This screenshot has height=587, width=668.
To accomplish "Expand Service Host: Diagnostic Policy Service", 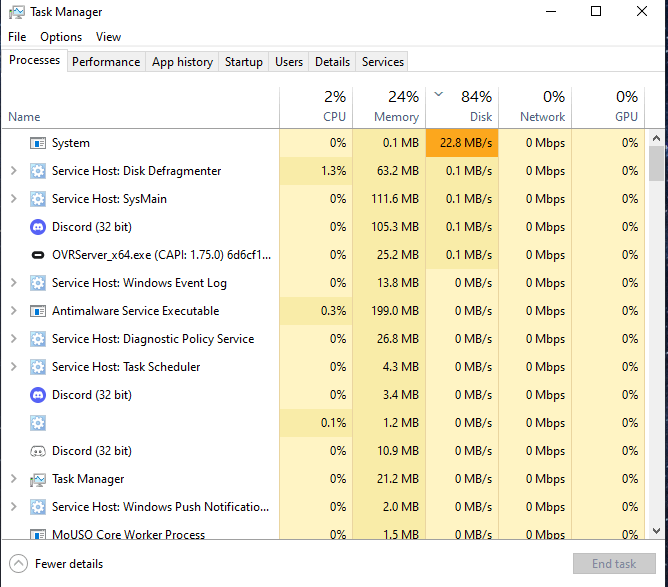I will point(14,339).
